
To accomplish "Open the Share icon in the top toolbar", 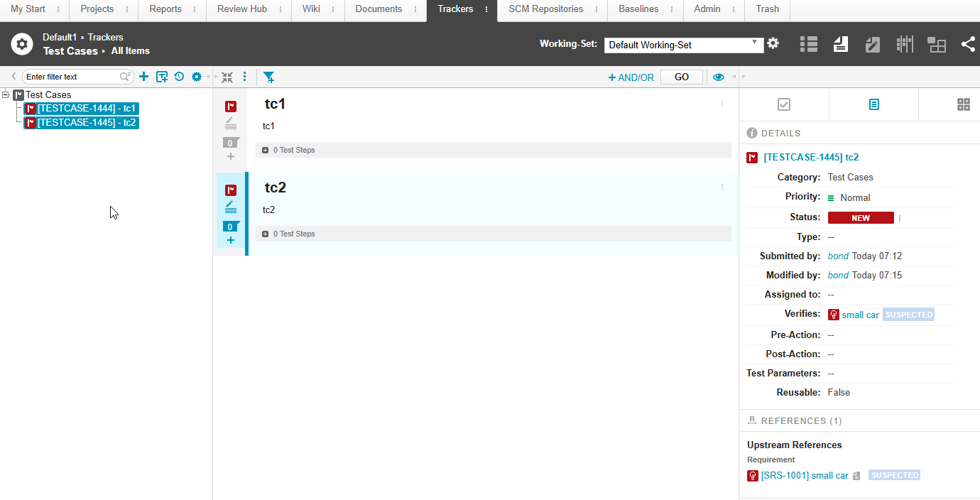I will [x=969, y=43].
